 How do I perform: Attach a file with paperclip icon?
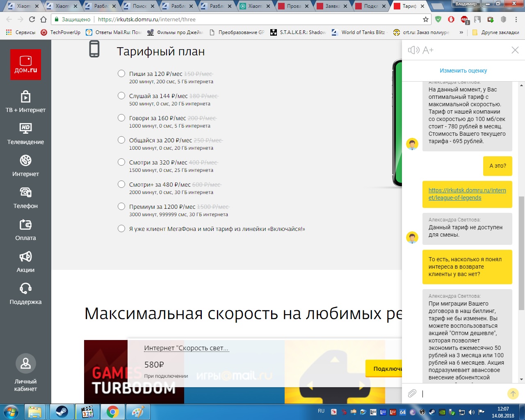point(412,393)
